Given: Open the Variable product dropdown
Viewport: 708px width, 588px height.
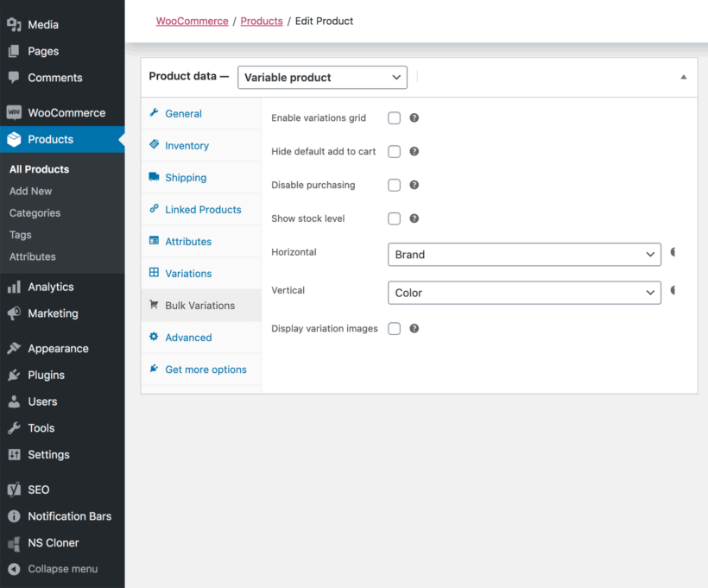Looking at the screenshot, I should click(x=322, y=77).
